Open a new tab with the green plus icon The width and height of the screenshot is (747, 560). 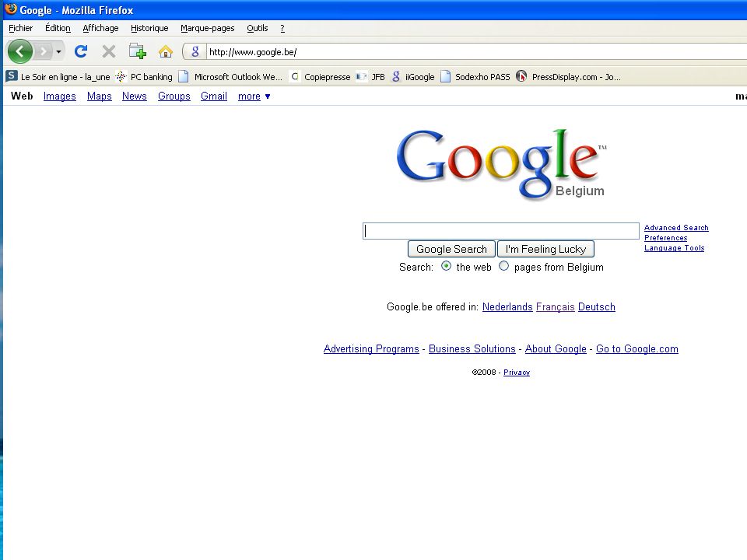(137, 51)
